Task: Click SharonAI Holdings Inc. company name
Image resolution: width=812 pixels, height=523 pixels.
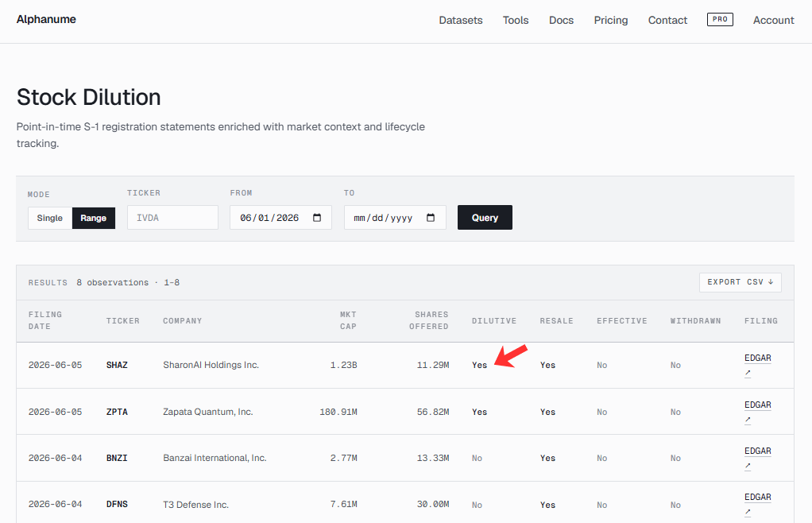Action: click(x=211, y=365)
